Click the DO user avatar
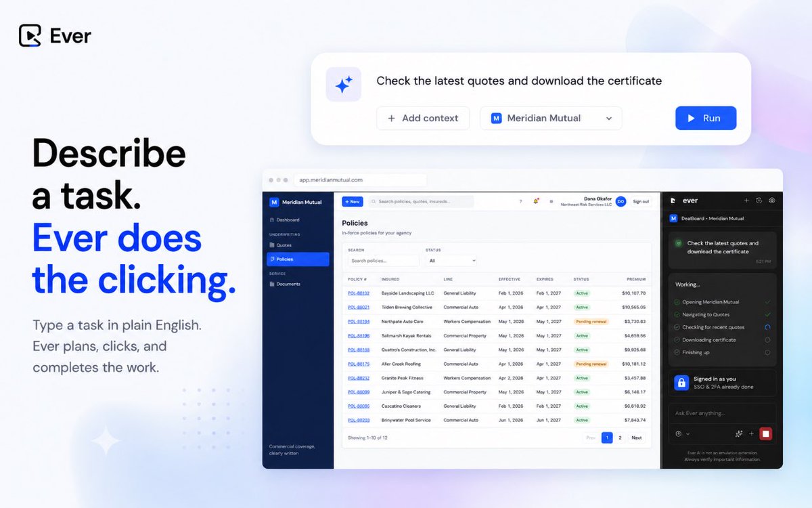 pyautogui.click(x=621, y=202)
